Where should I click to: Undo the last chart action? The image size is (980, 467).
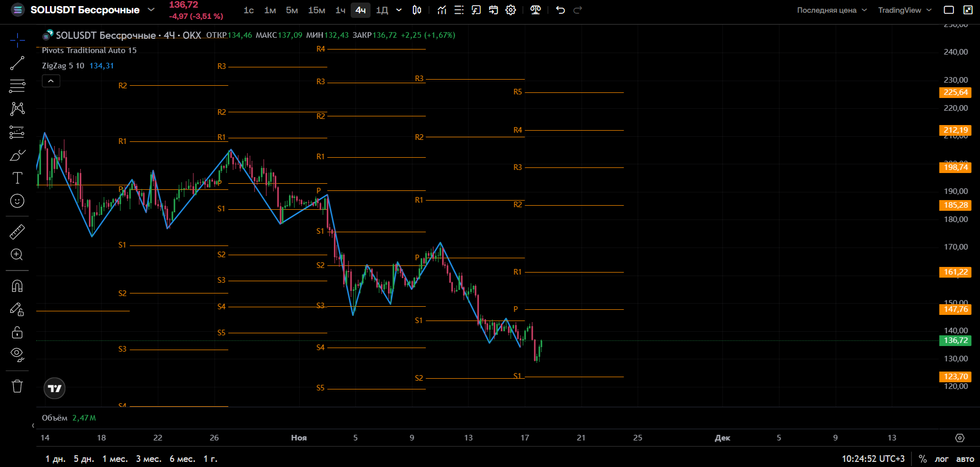(560, 10)
